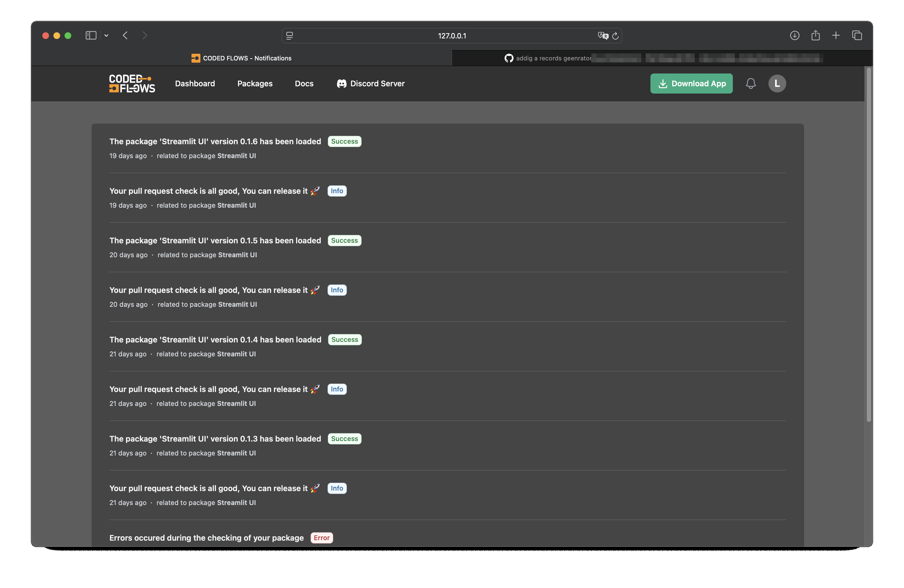Viewport: 904px width, 588px height.
Task: Open the Docs link
Action: (x=304, y=84)
